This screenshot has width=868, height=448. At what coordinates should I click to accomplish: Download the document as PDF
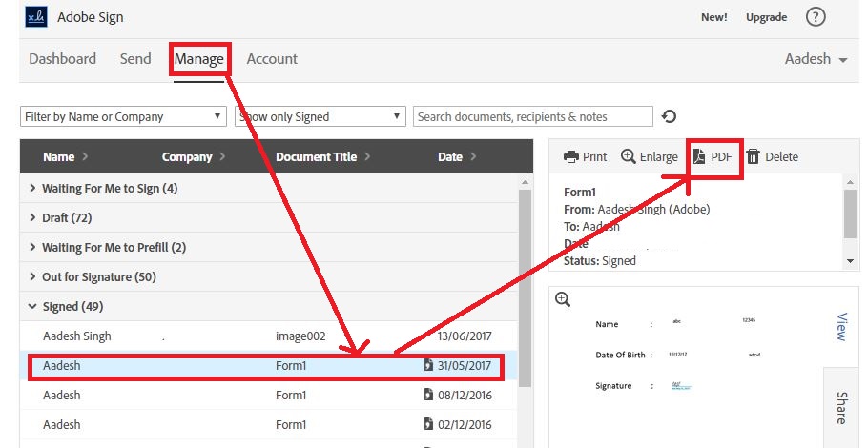pyautogui.click(x=712, y=156)
